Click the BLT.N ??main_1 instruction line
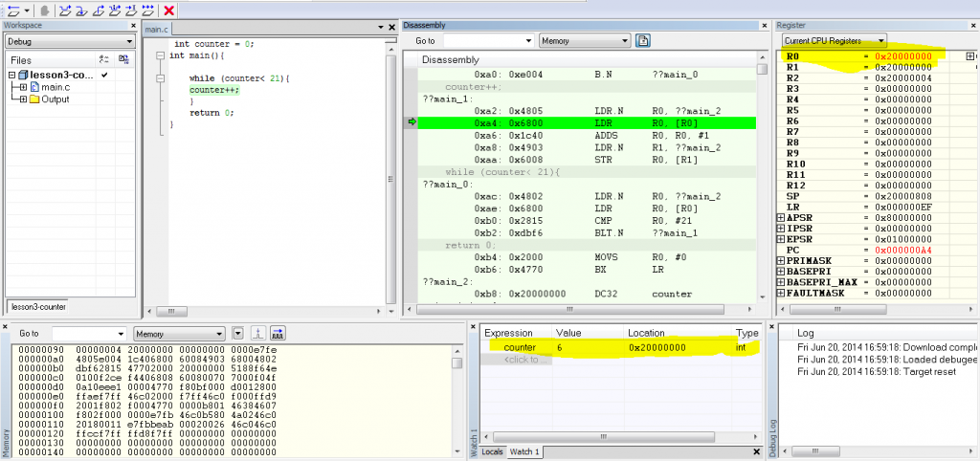980x461 pixels. [x=587, y=233]
